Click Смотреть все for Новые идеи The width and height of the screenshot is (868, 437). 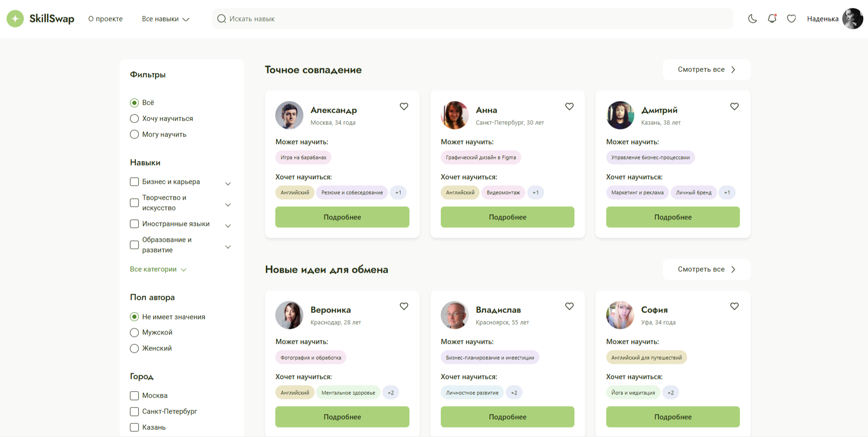pyautogui.click(x=706, y=269)
